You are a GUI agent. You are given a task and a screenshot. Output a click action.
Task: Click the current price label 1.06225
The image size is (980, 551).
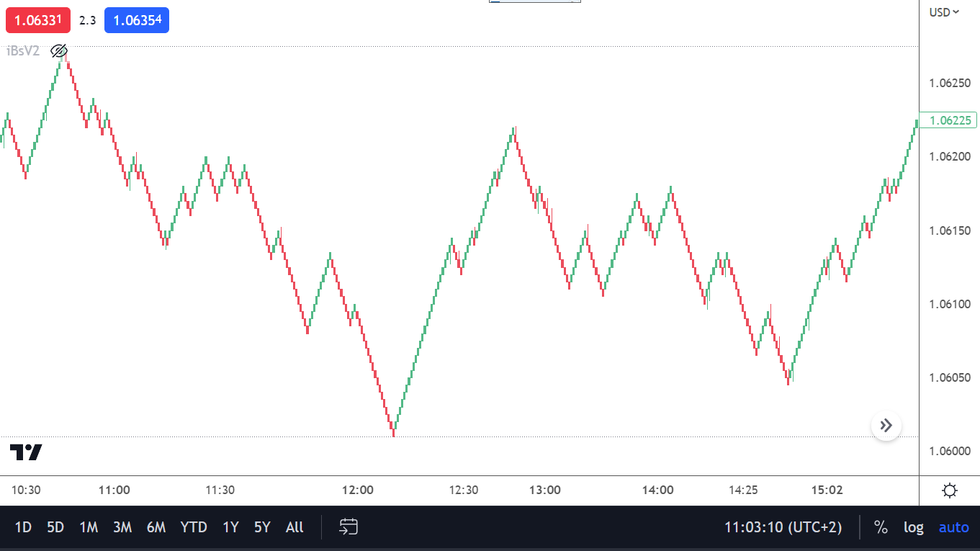point(950,121)
